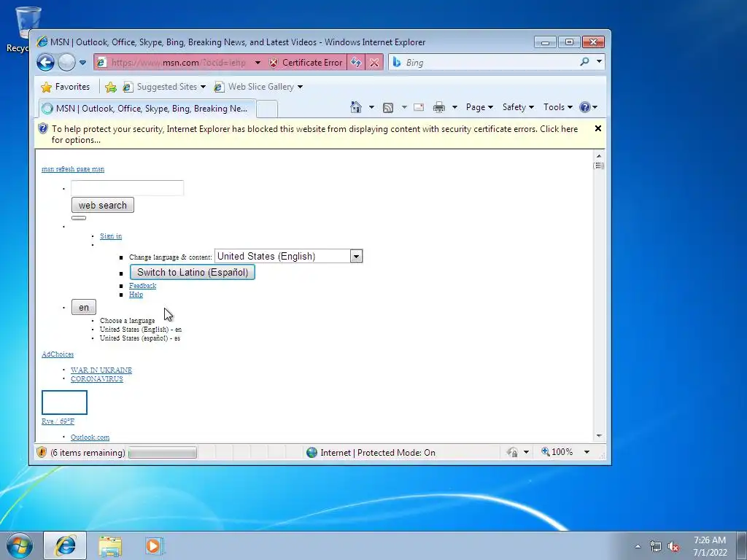Open the WAR IN UKRAINE link
This screenshot has height=560, width=747.
coord(101,370)
